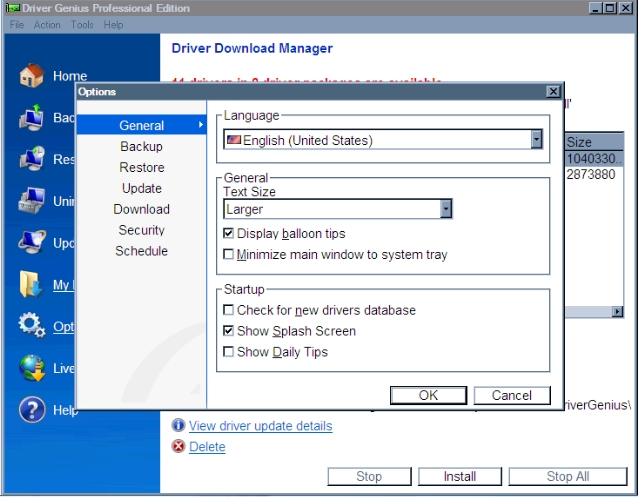Select the Security options category
The image size is (638, 497).
142,230
